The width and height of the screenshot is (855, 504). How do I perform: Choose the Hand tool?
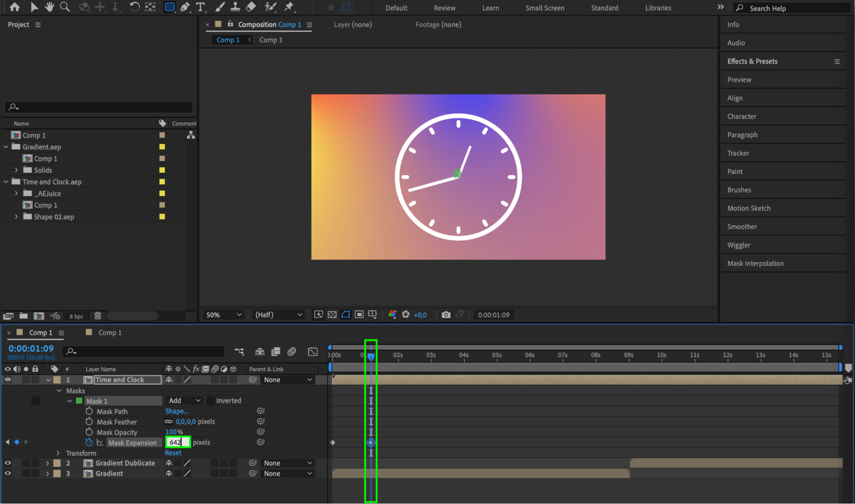click(49, 7)
